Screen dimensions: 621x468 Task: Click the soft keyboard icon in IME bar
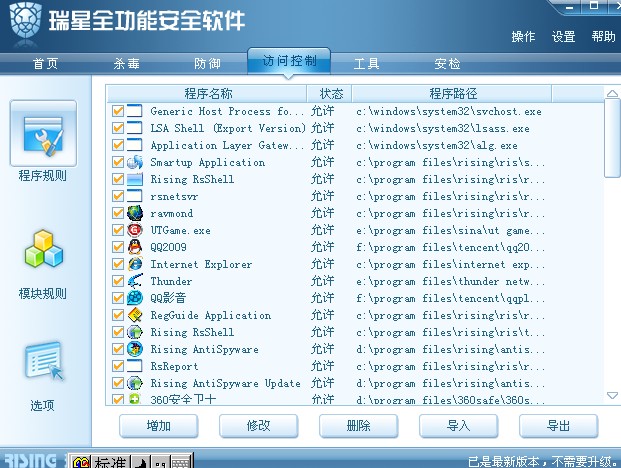[x=181, y=462]
